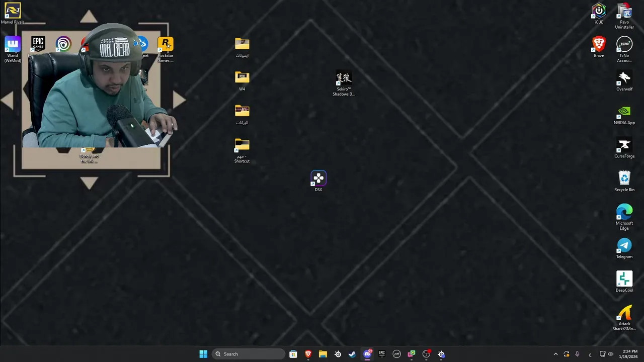Switch input language via tray indicator

pyautogui.click(x=590, y=354)
